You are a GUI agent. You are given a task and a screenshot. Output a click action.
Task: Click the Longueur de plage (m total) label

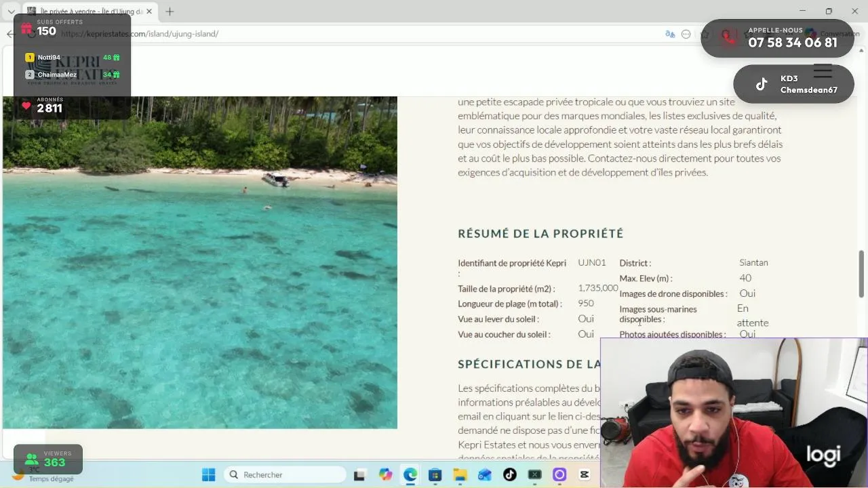point(510,304)
